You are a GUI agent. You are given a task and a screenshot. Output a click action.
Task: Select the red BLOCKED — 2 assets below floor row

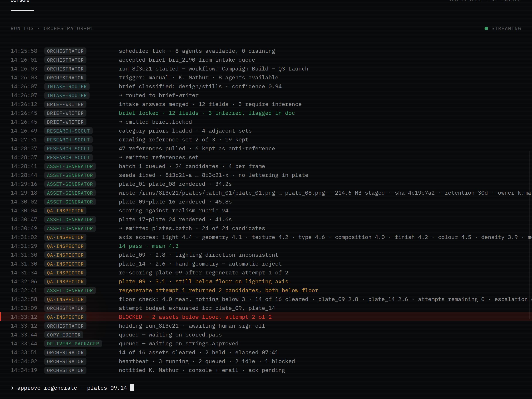point(266,317)
